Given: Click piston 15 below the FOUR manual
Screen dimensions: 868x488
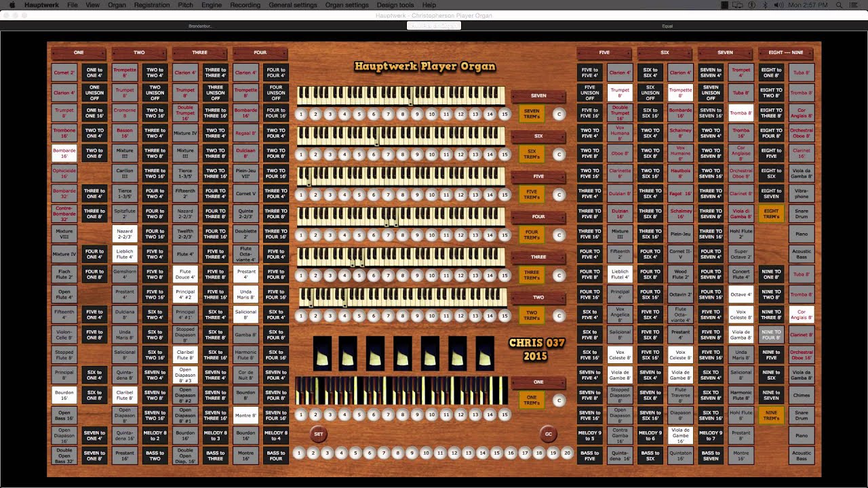Looking at the screenshot, I should point(504,235).
